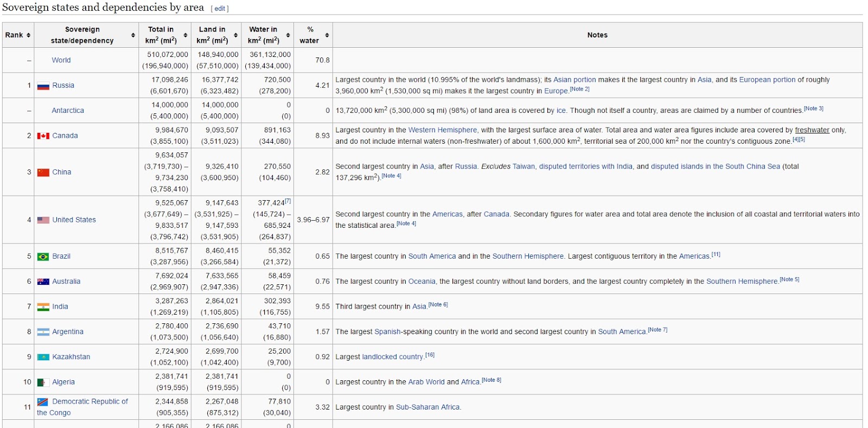Select World's 70.8 percent water cell

(x=313, y=60)
